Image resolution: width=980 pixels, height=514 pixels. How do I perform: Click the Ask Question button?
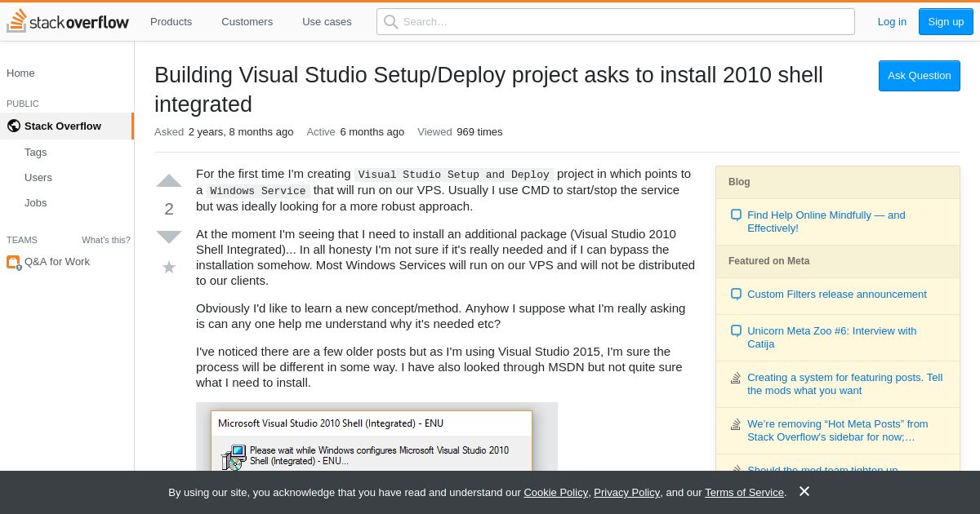(x=920, y=76)
